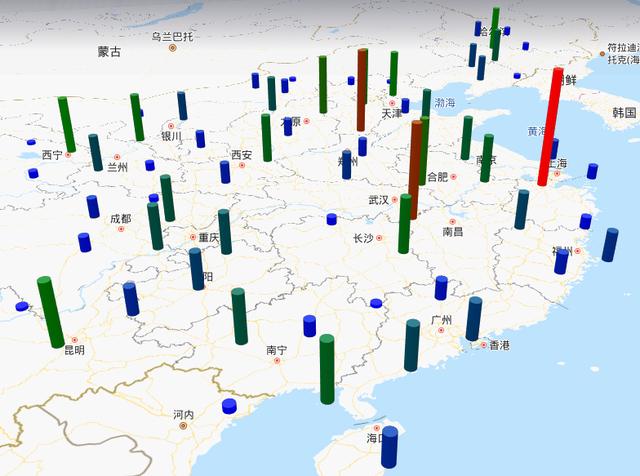This screenshot has height=476, width=640.
Task: Click the 蒙古 country label
Action: (109, 51)
